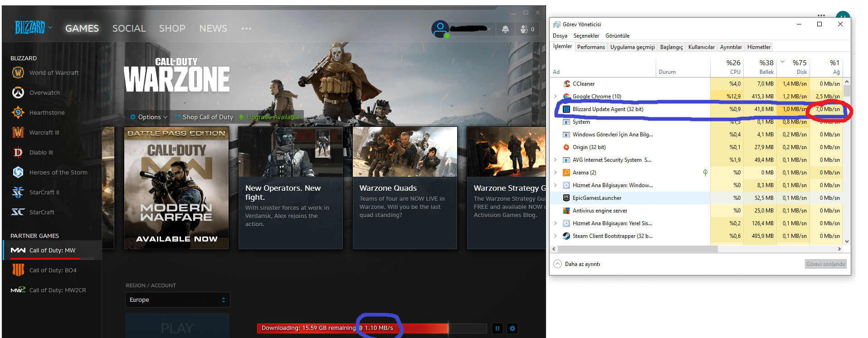Expand the AVG Internet Security System group

[556, 160]
